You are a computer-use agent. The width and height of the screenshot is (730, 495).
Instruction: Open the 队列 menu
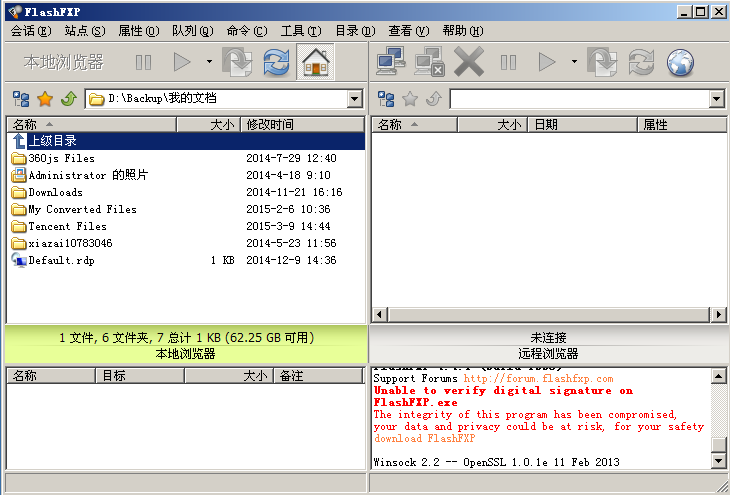pos(193,31)
